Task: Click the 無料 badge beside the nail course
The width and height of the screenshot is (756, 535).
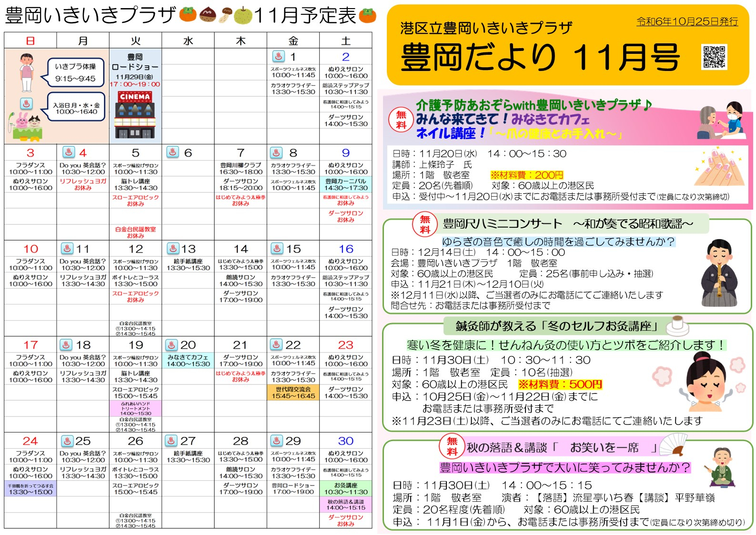Action: pyautogui.click(x=401, y=120)
